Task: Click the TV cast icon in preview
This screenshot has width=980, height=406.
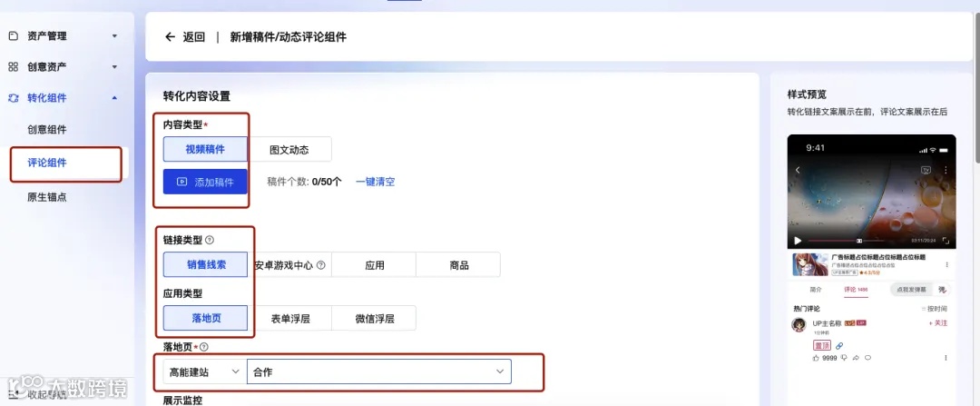Action: click(926, 170)
